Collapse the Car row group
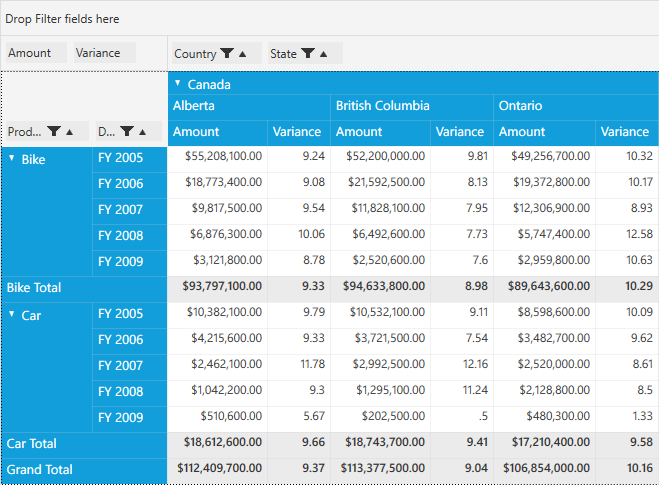The height and width of the screenshot is (485, 659). (12, 314)
